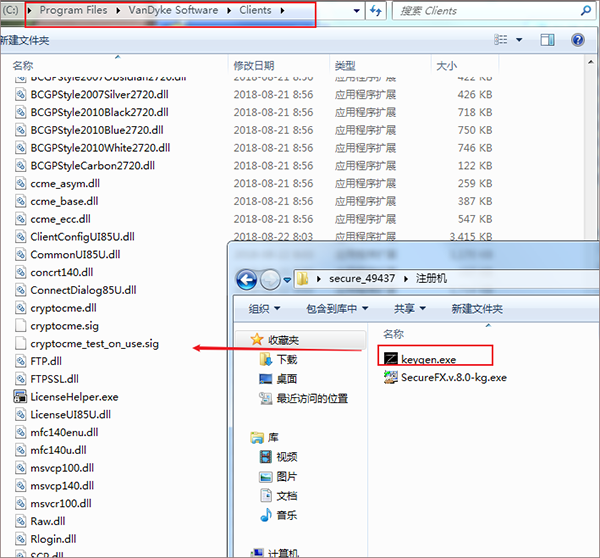Image resolution: width=600 pixels, height=558 pixels.
Task: Open the 组织 menu dropdown
Action: pos(264,308)
